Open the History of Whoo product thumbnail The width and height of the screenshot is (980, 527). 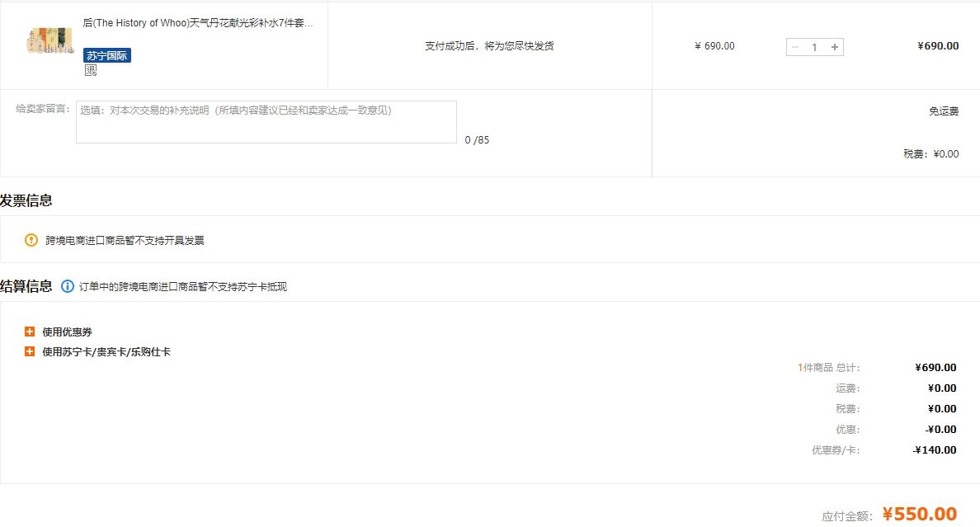pos(49,41)
